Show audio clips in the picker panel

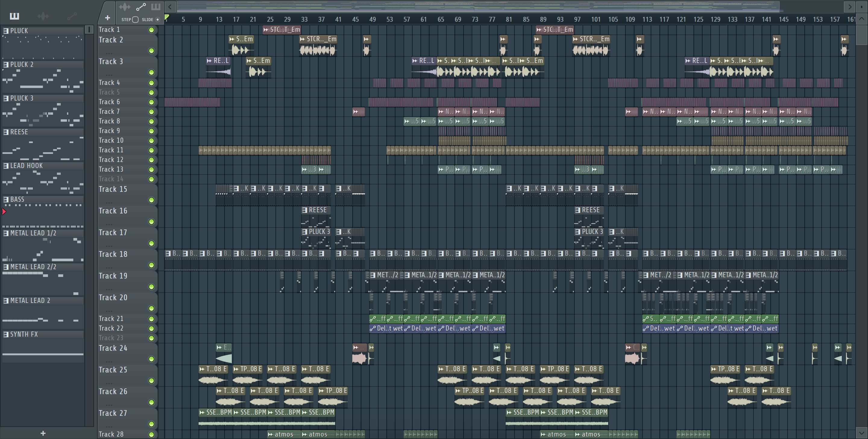[43, 16]
